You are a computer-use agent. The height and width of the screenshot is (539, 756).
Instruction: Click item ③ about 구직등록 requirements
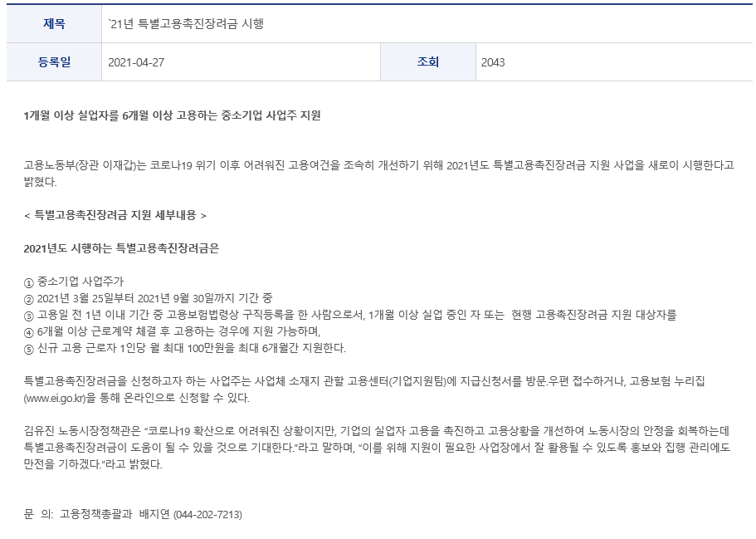350,315
